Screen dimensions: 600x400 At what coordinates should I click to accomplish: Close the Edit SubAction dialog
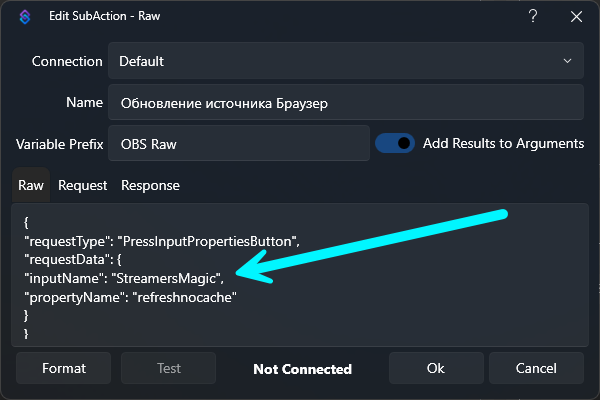pyautogui.click(x=576, y=17)
